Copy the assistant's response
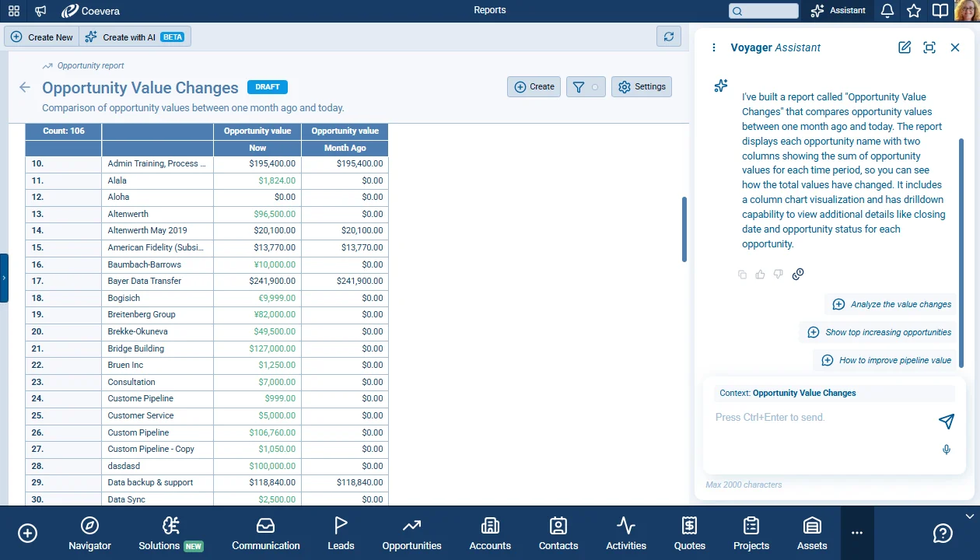The width and height of the screenshot is (980, 560). click(x=742, y=275)
